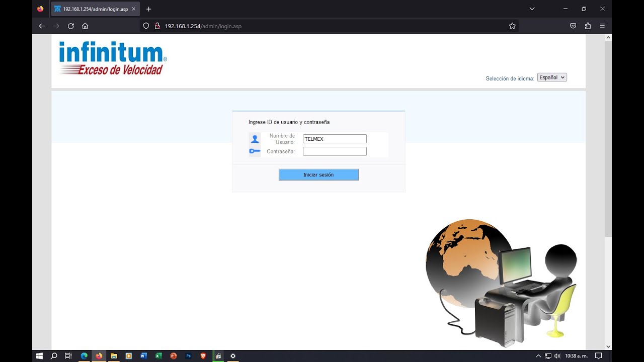Open the Pocket save icon
Viewport: 644px width, 362px height.
coord(573,26)
